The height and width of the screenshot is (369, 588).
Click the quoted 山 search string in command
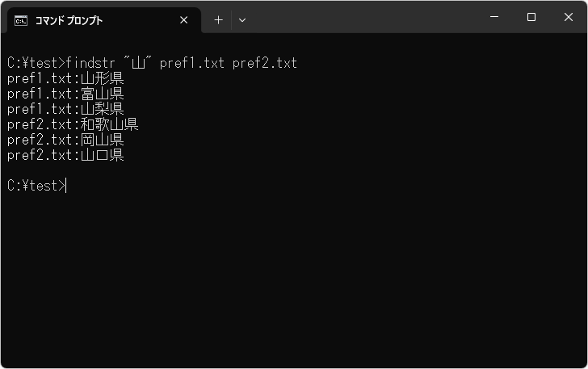tap(139, 63)
